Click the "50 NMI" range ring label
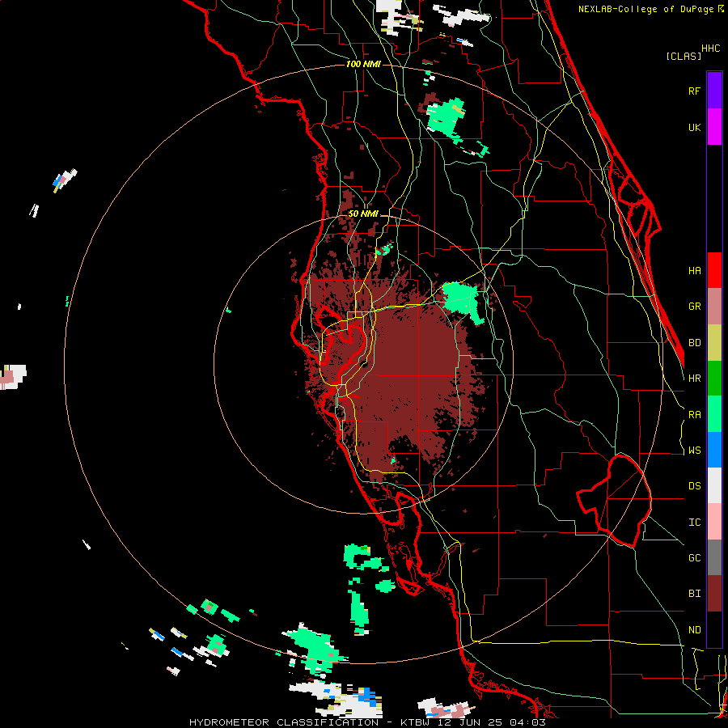 point(363,214)
